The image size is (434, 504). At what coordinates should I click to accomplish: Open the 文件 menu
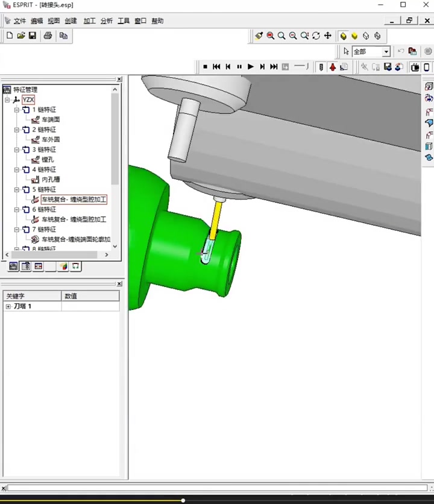click(x=19, y=21)
